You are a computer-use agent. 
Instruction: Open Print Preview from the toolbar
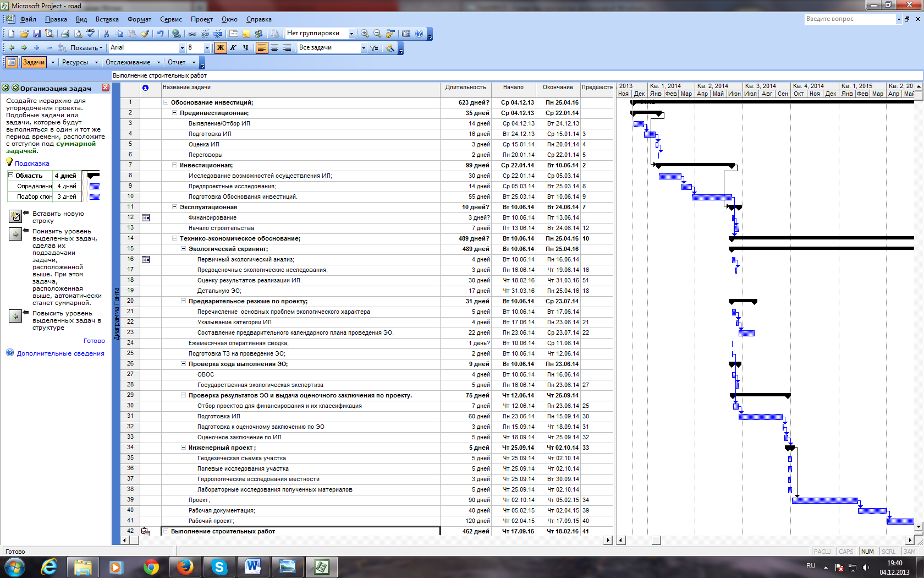[x=78, y=34]
